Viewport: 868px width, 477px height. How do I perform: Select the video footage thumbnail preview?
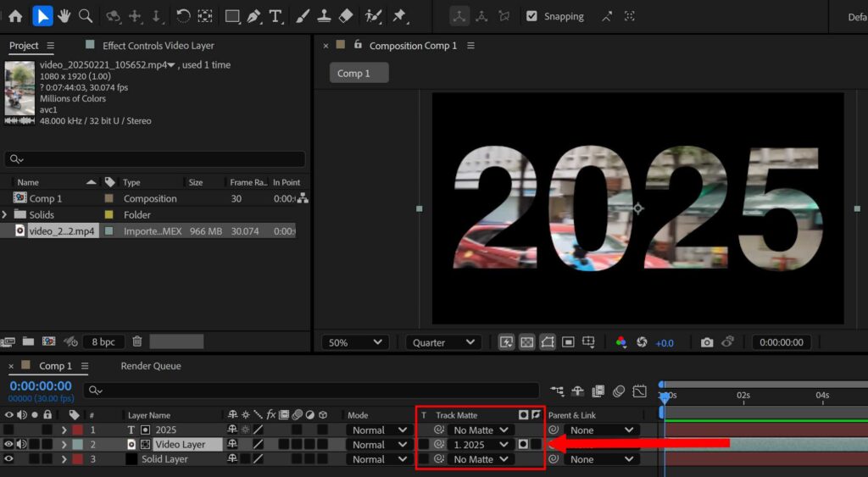[19, 88]
